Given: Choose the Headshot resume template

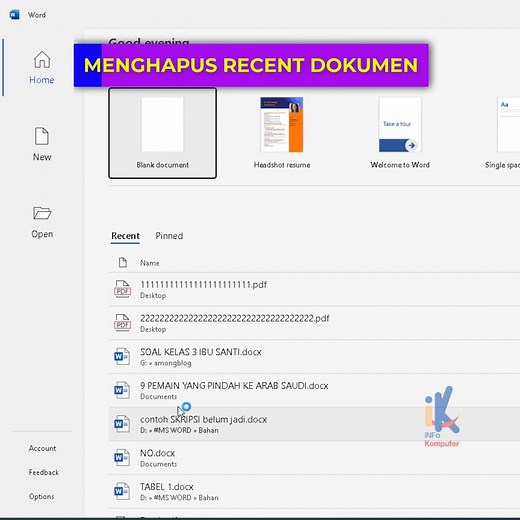Looking at the screenshot, I should tap(282, 133).
